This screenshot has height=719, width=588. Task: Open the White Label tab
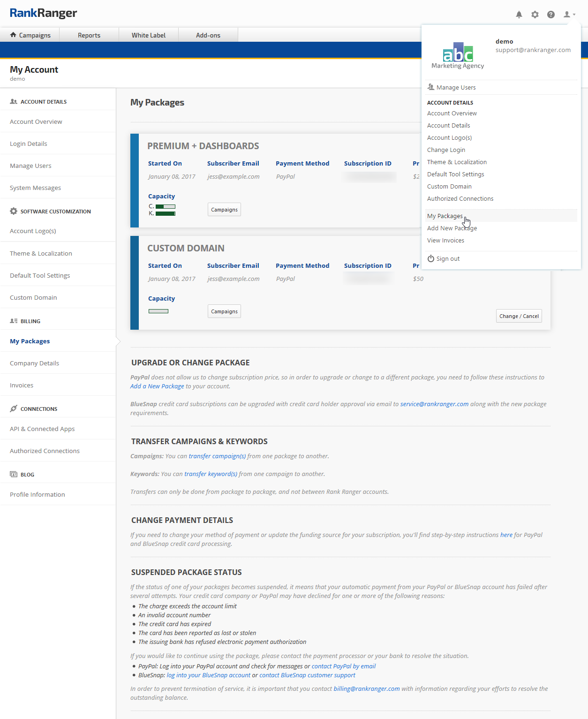149,35
